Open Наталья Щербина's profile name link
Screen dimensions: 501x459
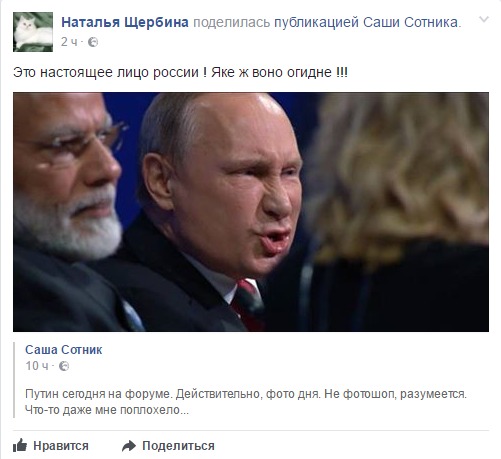pyautogui.click(x=125, y=22)
